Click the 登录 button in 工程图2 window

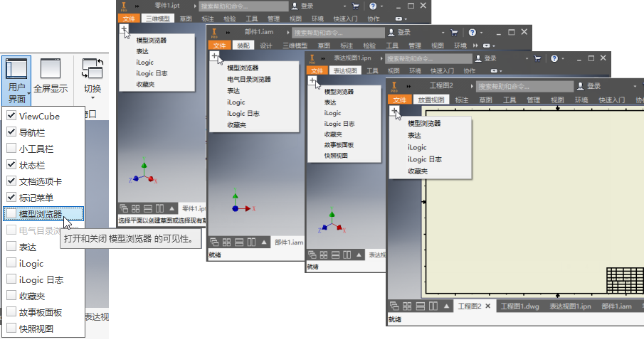(x=589, y=86)
